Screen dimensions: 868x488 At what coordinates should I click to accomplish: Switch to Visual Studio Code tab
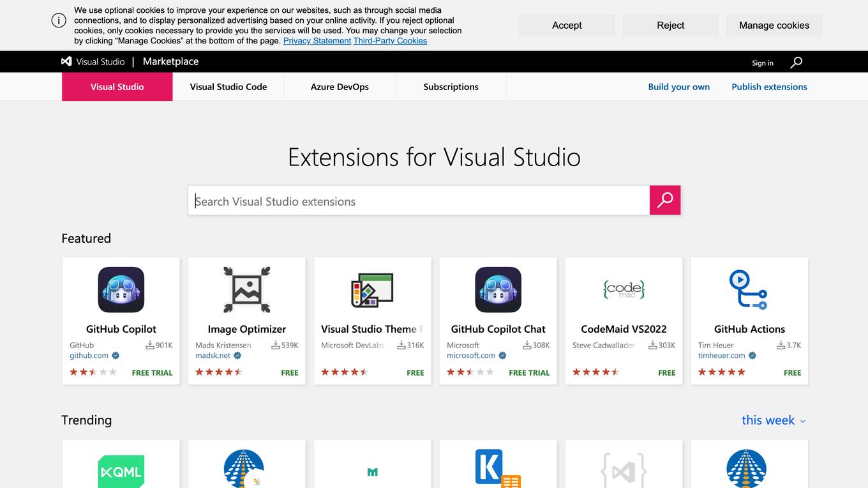pos(228,87)
